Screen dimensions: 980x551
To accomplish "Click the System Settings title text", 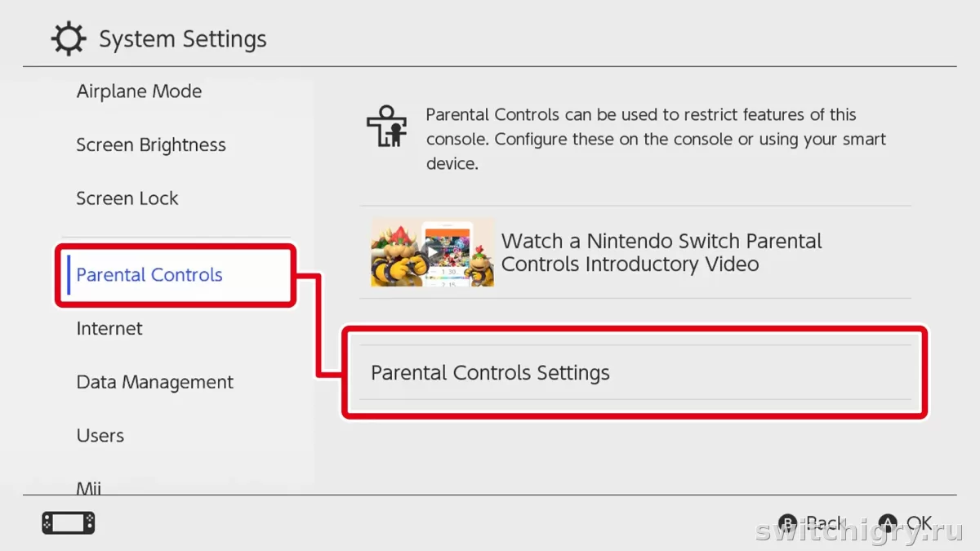I will point(183,39).
